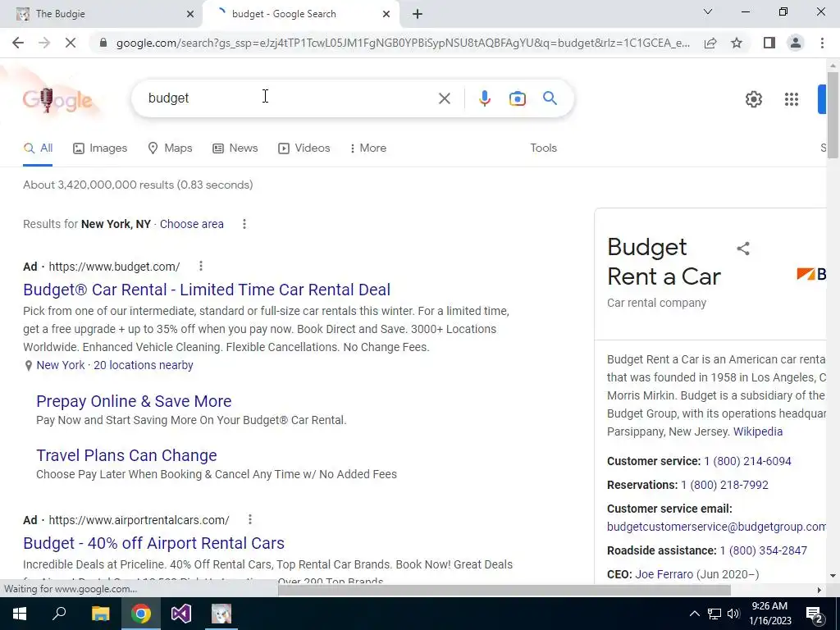Image resolution: width=840 pixels, height=630 pixels.
Task: Clear the search box text
Action: click(x=444, y=98)
